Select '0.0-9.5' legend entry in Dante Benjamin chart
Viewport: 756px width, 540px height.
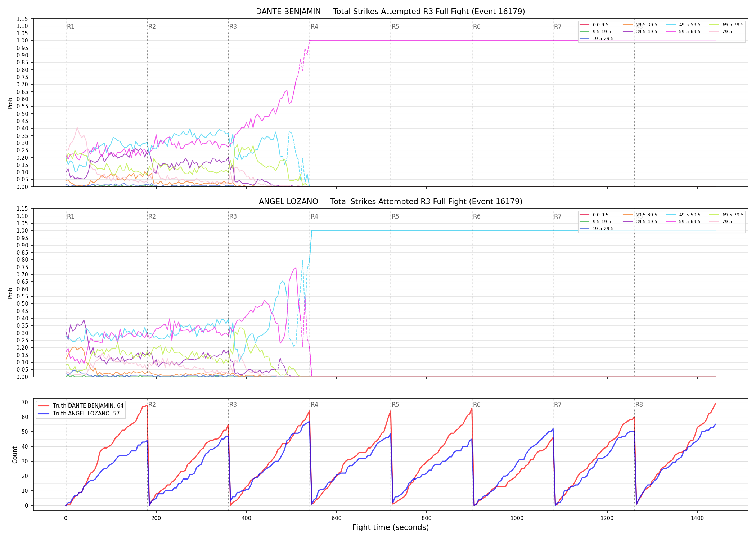(x=594, y=25)
